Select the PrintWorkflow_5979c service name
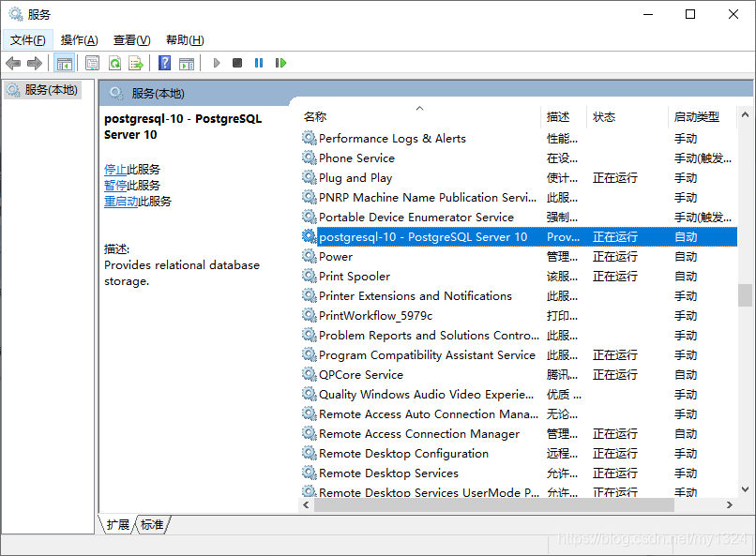 pos(375,316)
